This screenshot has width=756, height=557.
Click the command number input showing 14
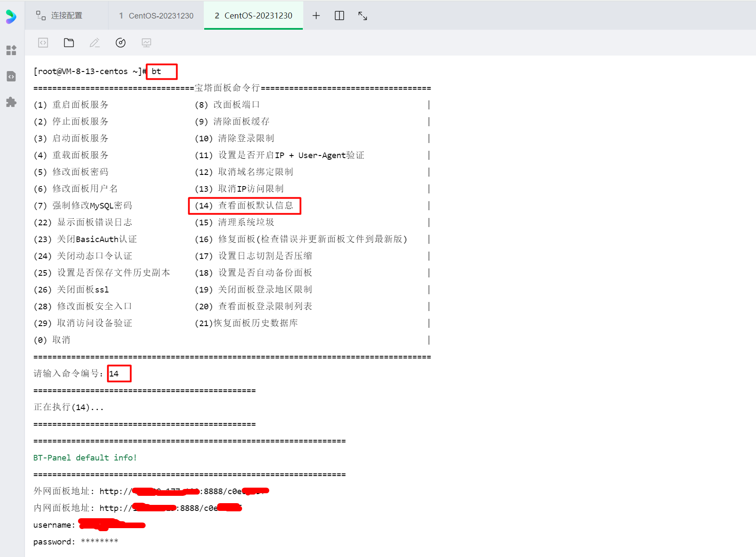pos(119,373)
